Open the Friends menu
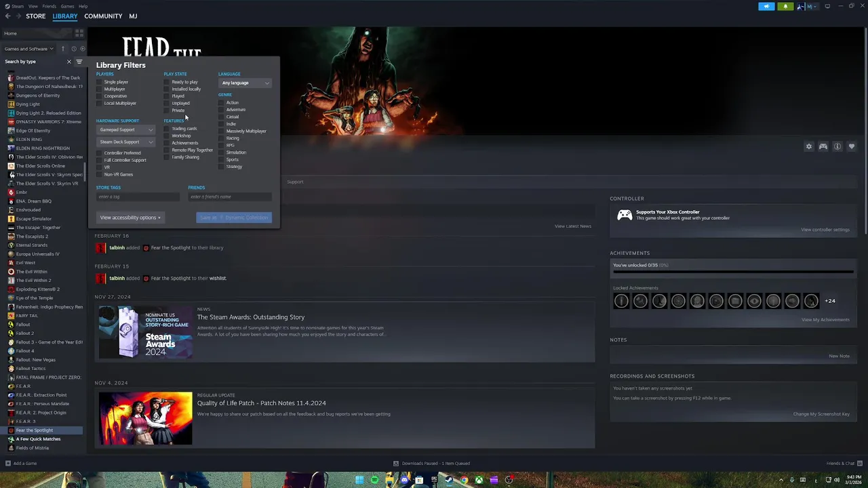Screen dimensions: 868x488 49,6
